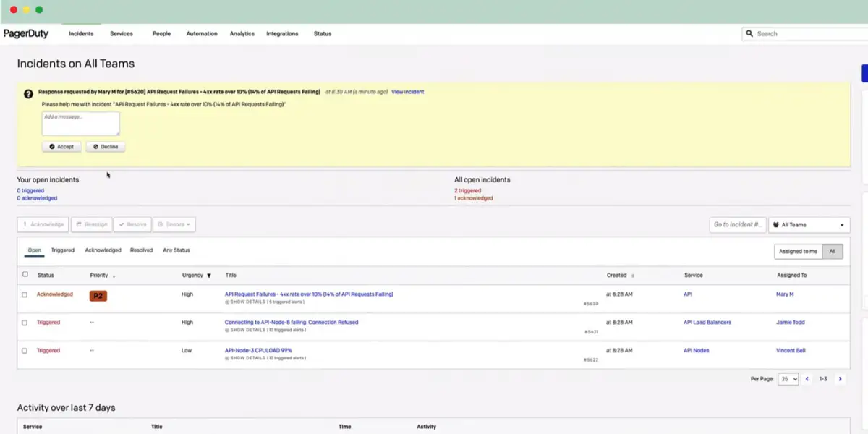Click the View incident link
The height and width of the screenshot is (434, 868).
tap(408, 92)
